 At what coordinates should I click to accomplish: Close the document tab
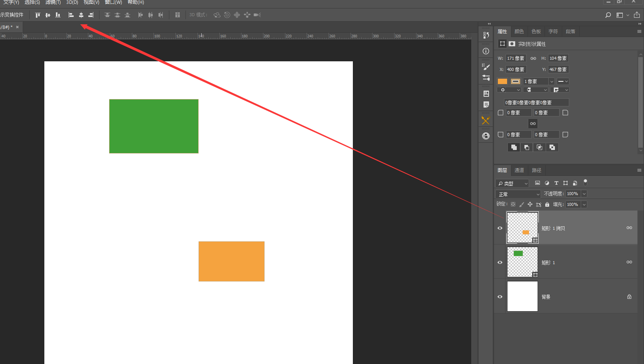(17, 27)
